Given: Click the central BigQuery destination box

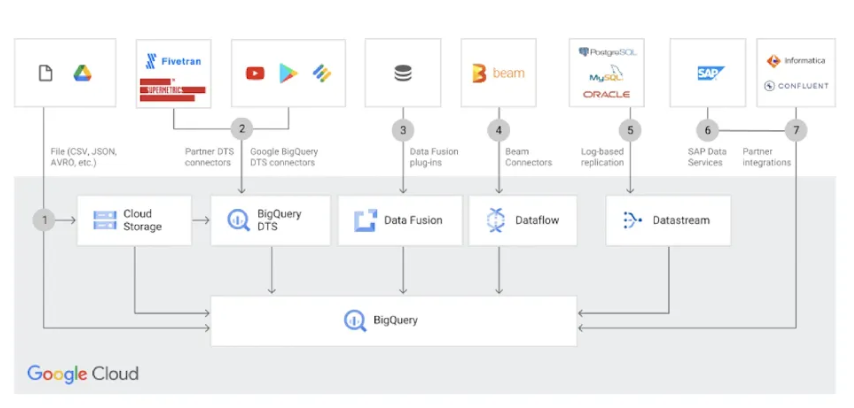Looking at the screenshot, I should click(393, 320).
